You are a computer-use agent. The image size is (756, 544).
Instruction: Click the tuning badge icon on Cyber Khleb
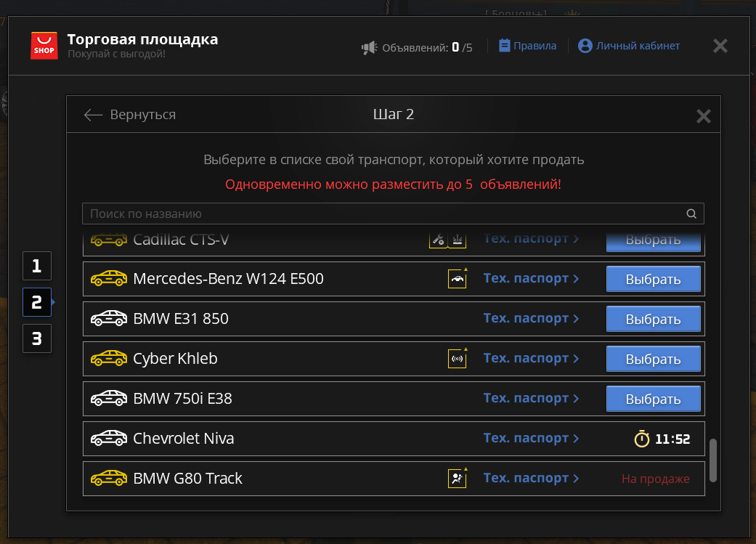457,358
